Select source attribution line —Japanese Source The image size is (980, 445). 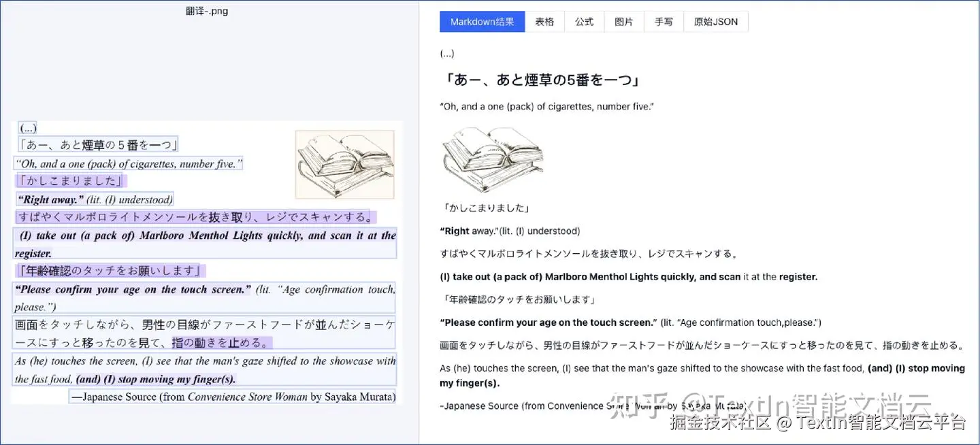click(x=233, y=397)
